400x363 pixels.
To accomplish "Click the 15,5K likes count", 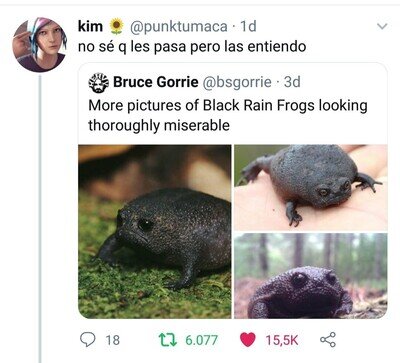I will 282,340.
